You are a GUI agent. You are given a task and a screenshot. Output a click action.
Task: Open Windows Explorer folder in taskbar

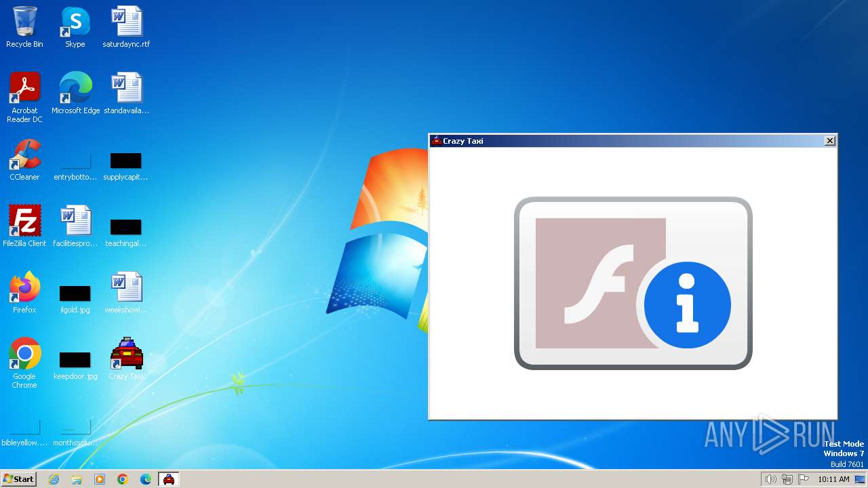77,479
